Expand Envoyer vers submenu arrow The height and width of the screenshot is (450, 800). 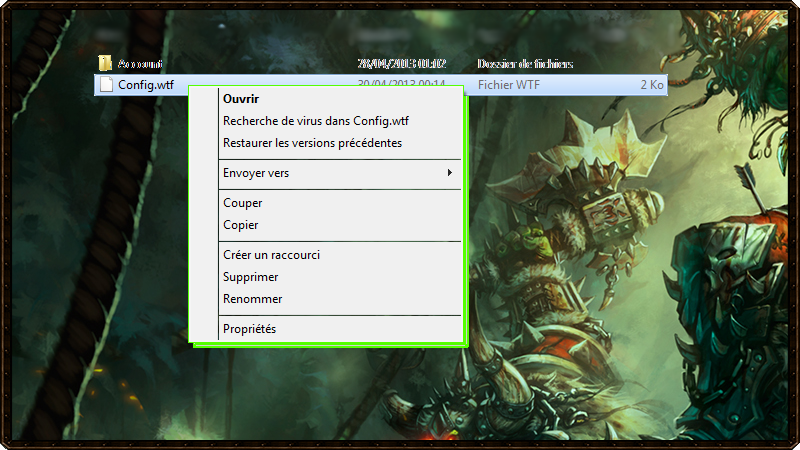click(x=449, y=172)
